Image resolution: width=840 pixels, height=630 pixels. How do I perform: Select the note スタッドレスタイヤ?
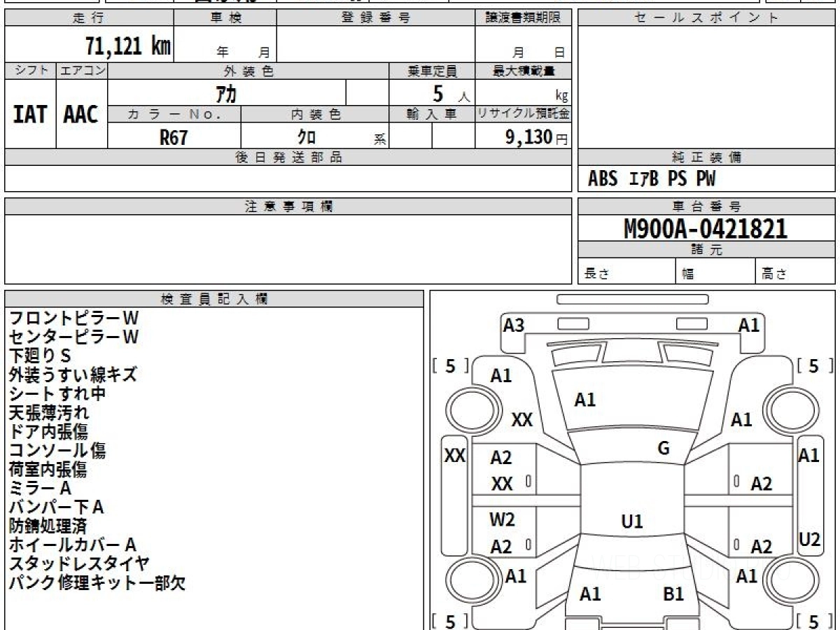coord(79,563)
